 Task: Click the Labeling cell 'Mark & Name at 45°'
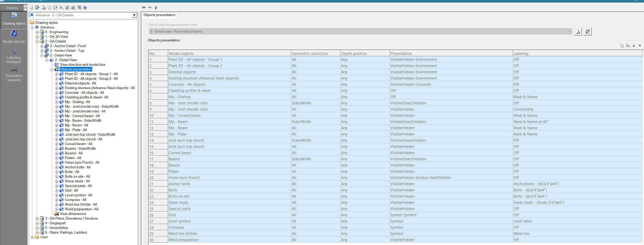pos(578,122)
